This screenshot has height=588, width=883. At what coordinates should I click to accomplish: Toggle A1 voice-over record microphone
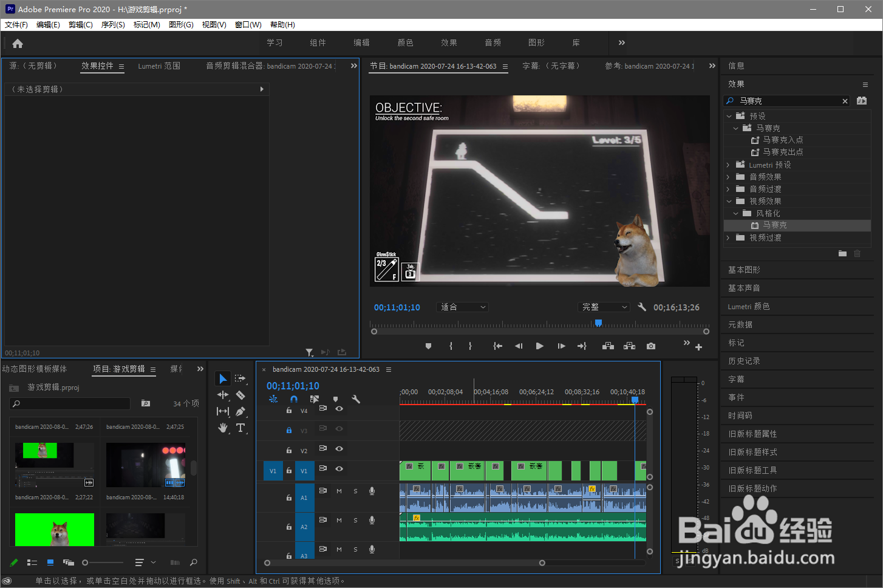point(372,491)
